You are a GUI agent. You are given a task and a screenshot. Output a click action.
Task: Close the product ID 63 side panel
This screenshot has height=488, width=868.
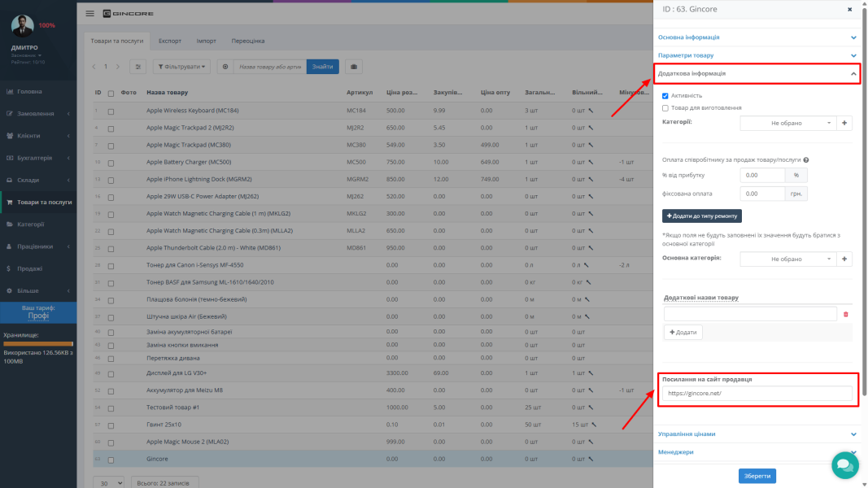point(850,10)
